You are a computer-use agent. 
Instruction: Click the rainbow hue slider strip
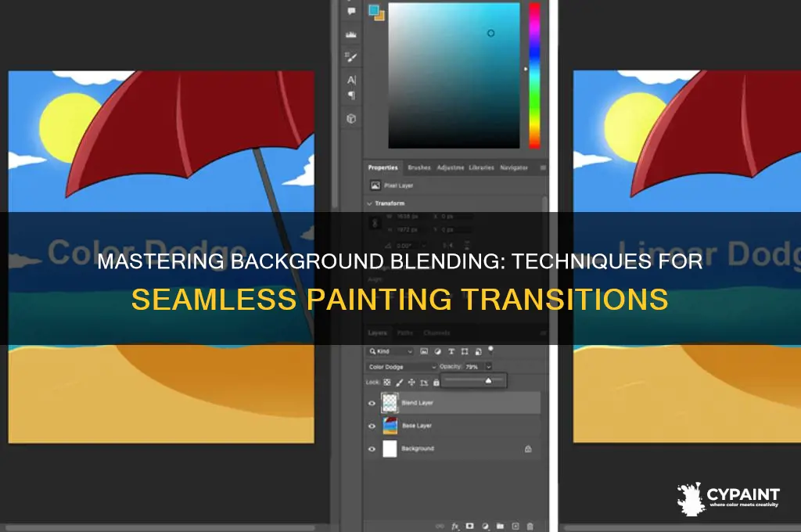[534, 75]
